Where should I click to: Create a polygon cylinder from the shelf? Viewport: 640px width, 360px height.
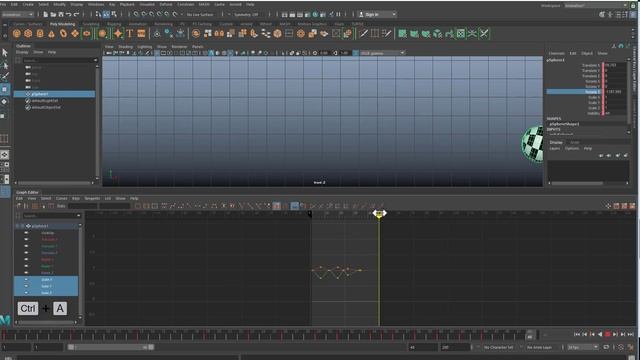coord(40,34)
